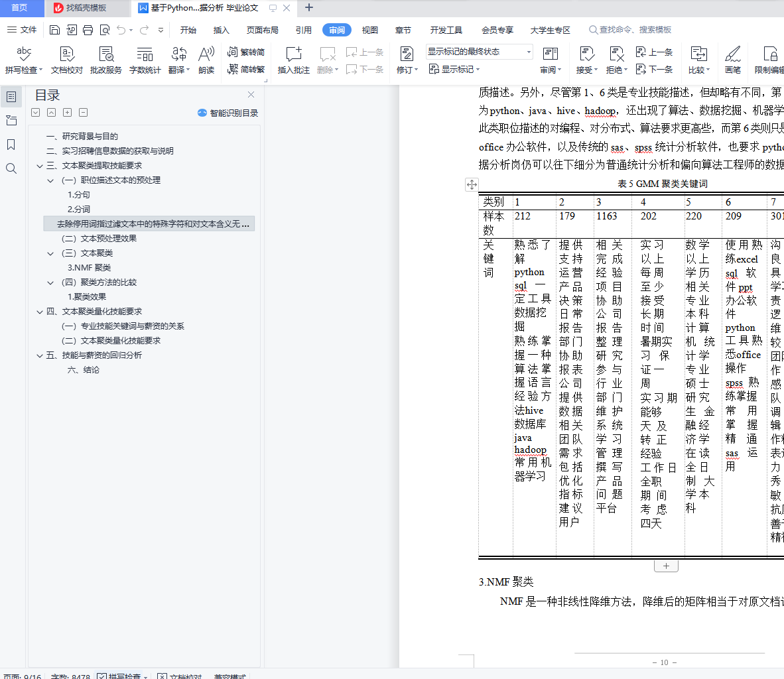This screenshot has height=679, width=784.
Task: Open a new document tab with plus
Action: point(309,7)
